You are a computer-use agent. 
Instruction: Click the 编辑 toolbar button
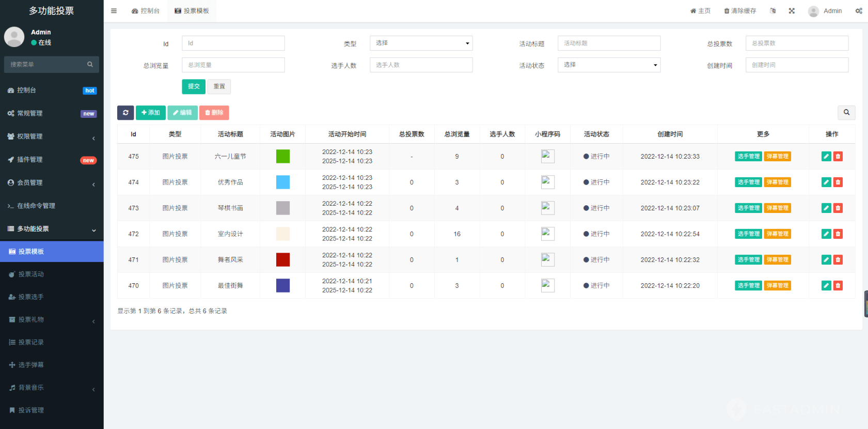point(182,113)
